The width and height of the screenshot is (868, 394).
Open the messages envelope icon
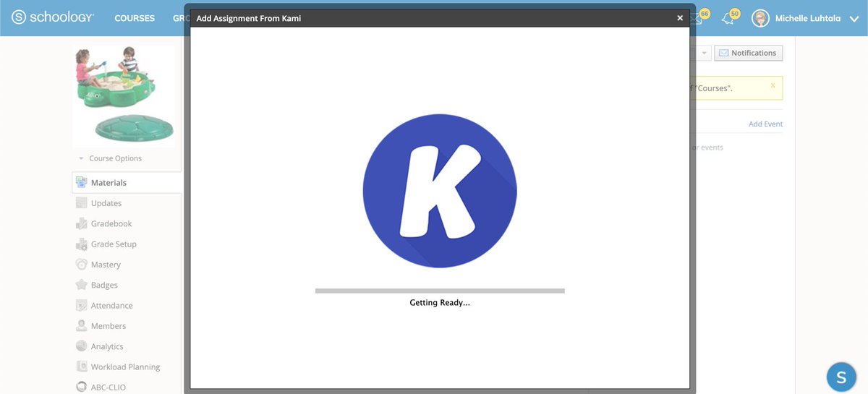coord(697,19)
